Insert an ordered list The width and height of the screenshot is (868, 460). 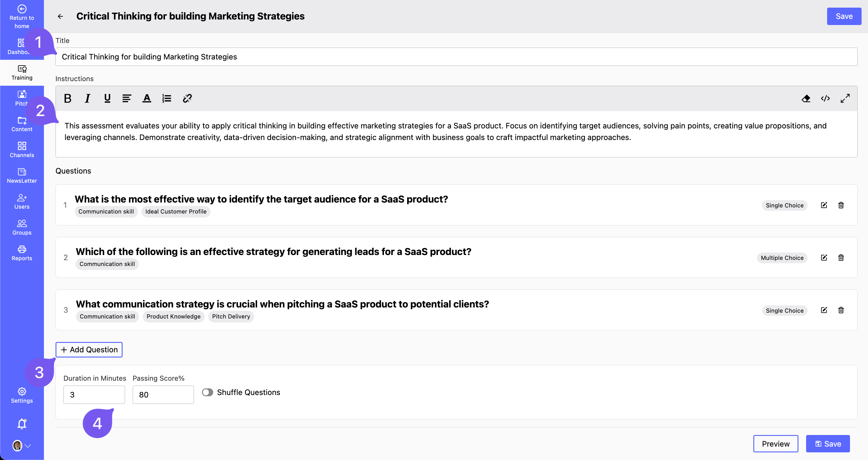tap(167, 99)
